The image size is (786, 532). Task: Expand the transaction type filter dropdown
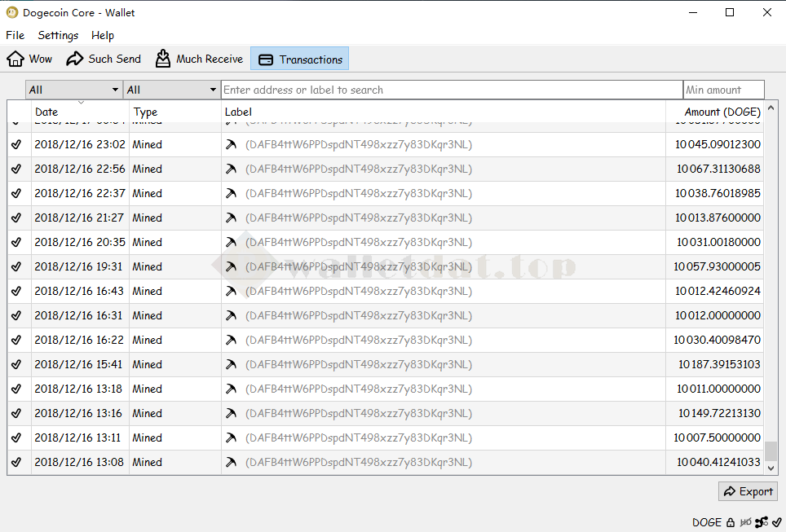pos(172,90)
